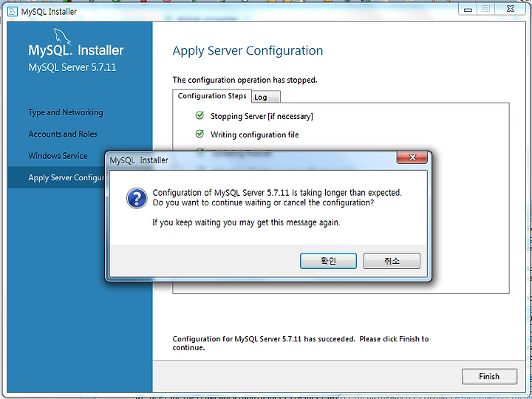The height and width of the screenshot is (399, 532).
Task: Click 'Stopping Server [if necessary]' step text
Action: click(262, 117)
